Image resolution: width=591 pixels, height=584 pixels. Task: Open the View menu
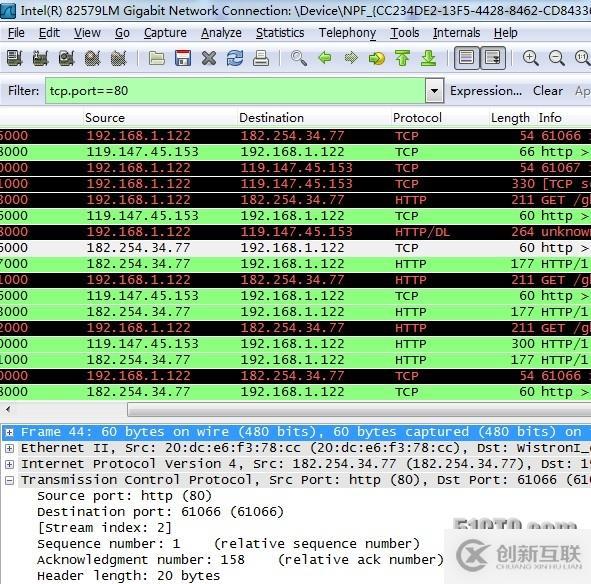tap(87, 33)
